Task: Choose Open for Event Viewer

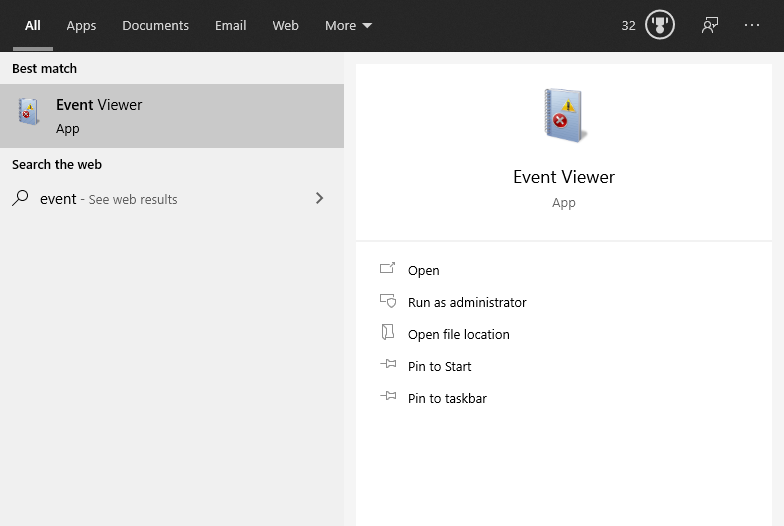Action: point(424,270)
